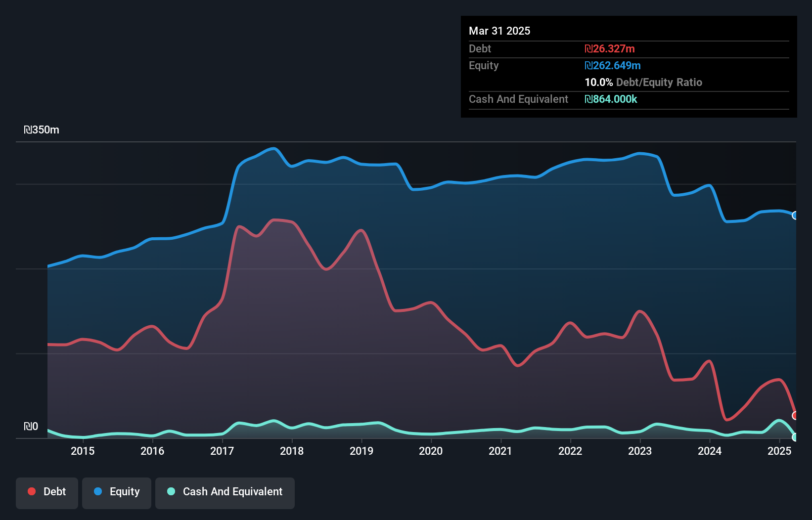Select the 2025 axis label
The width and height of the screenshot is (812, 520).
point(779,451)
